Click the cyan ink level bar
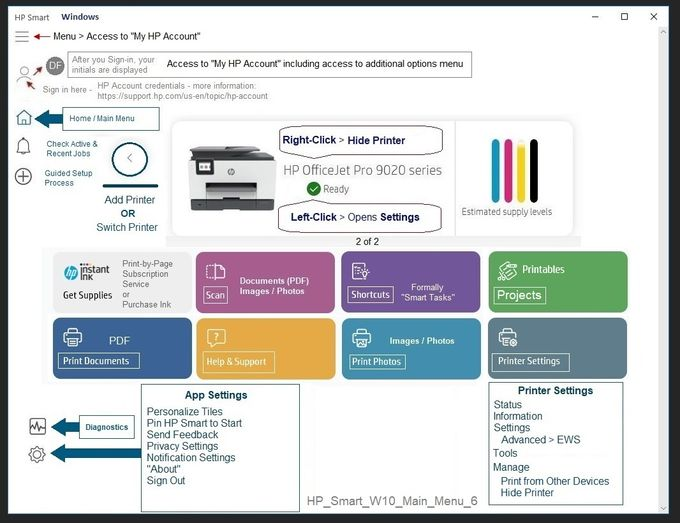The width and height of the screenshot is (680, 523). pos(496,171)
